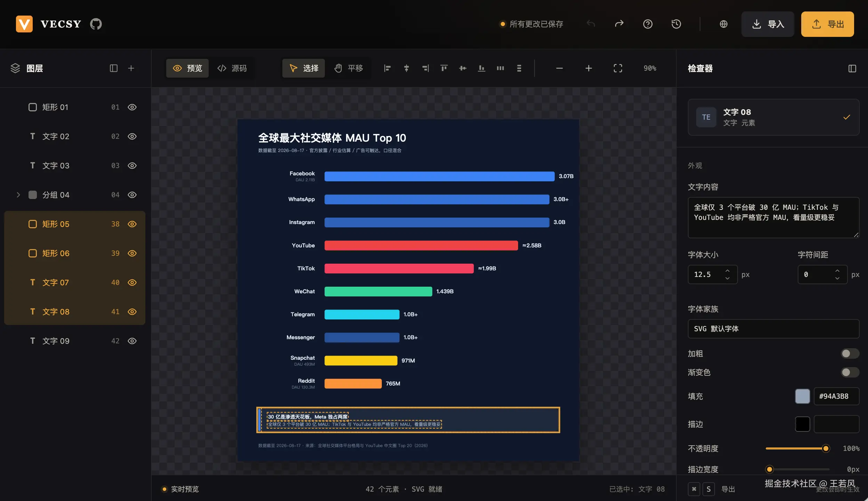Align selected elements to horizontal center
The width and height of the screenshot is (868, 501).
(406, 68)
